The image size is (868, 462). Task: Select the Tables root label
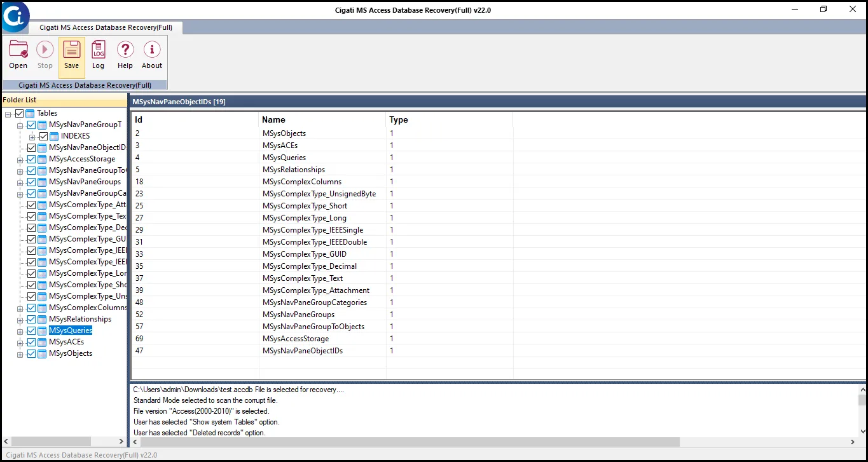(47, 113)
